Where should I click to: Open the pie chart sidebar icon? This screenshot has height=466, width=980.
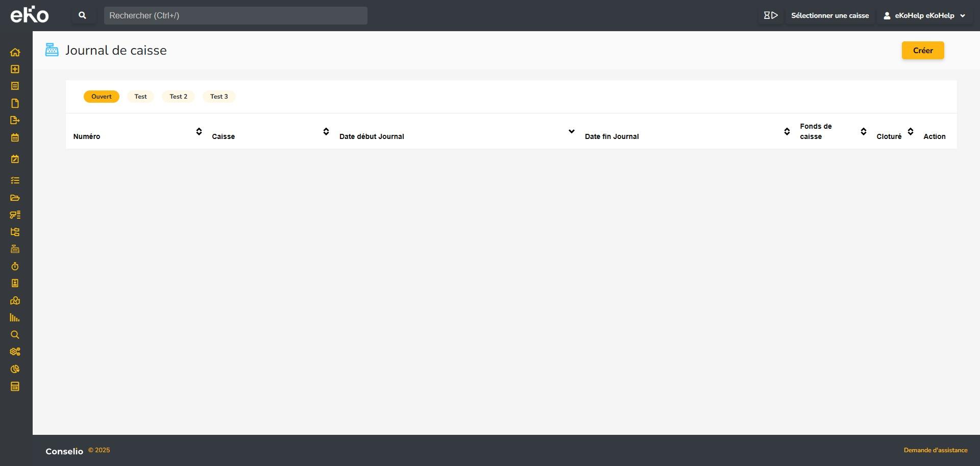pos(15,369)
